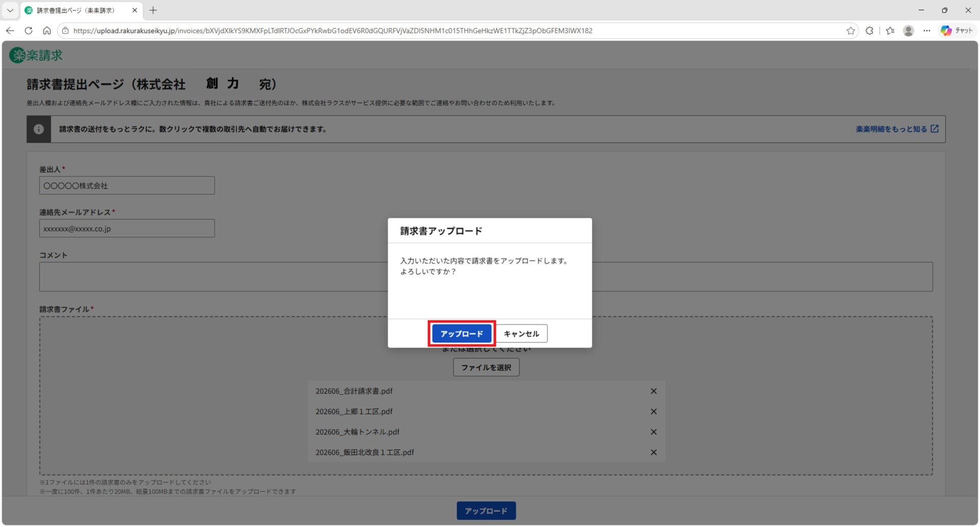Open a new browser tab
The image size is (980, 527).
coord(153,10)
